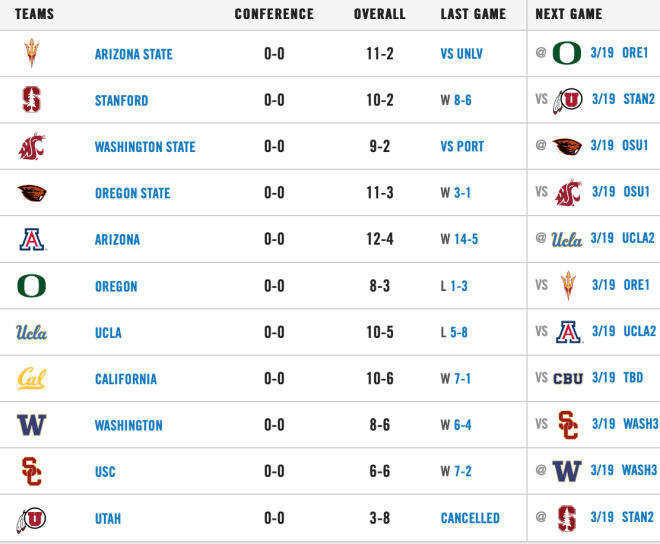The height and width of the screenshot is (544, 660).
Task: Click the UCLA script logo in Arizona's next game
Action: click(x=567, y=239)
